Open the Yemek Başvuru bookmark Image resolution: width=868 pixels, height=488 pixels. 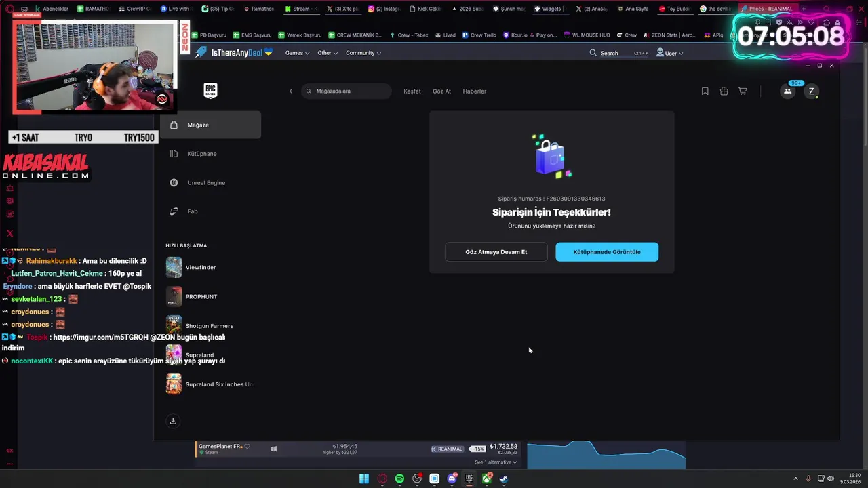(x=300, y=35)
